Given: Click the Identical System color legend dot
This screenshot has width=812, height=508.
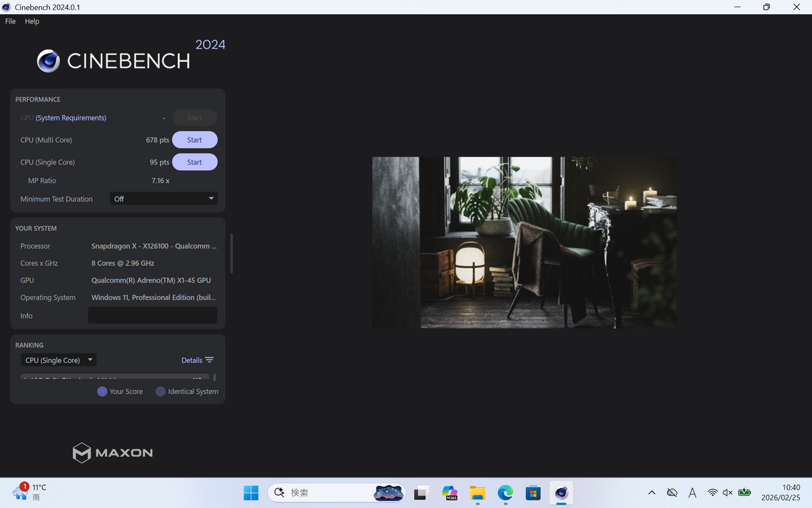Looking at the screenshot, I should click(160, 391).
